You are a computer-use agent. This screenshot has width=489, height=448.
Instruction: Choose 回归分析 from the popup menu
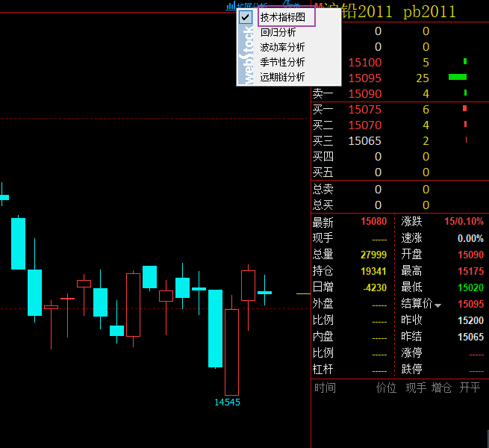(278, 32)
